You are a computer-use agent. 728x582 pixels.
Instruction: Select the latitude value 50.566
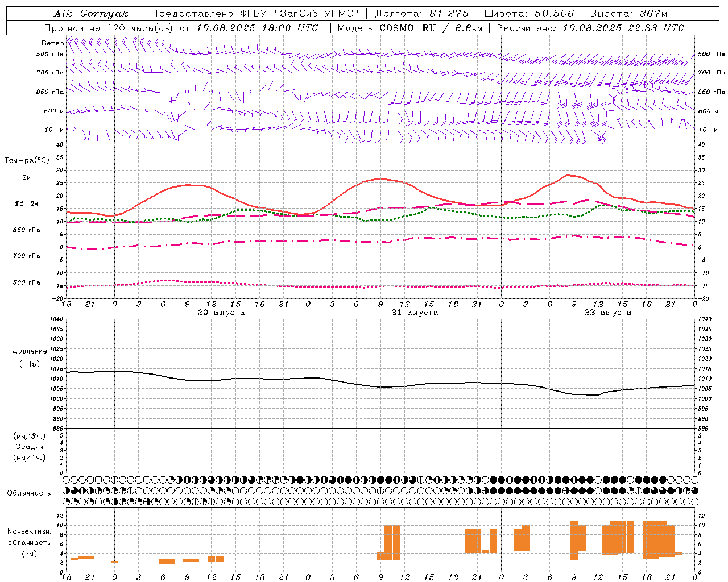[x=555, y=14]
